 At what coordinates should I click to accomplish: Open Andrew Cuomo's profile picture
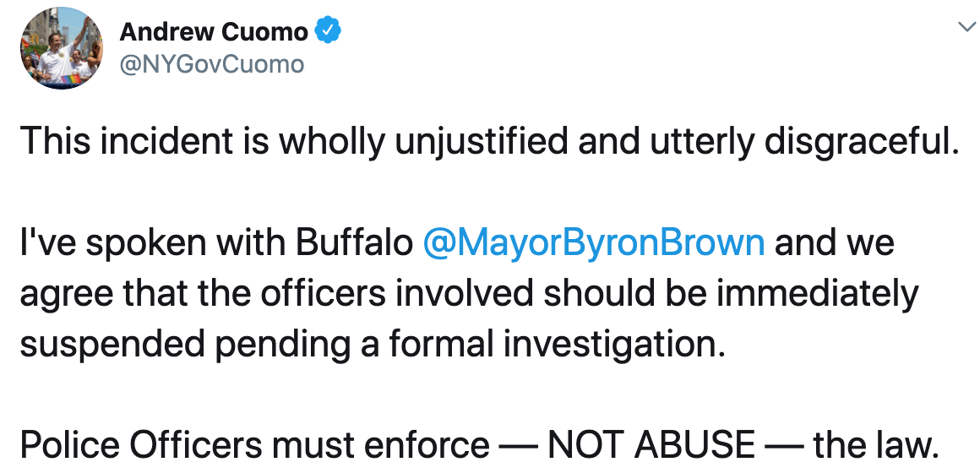point(61,50)
